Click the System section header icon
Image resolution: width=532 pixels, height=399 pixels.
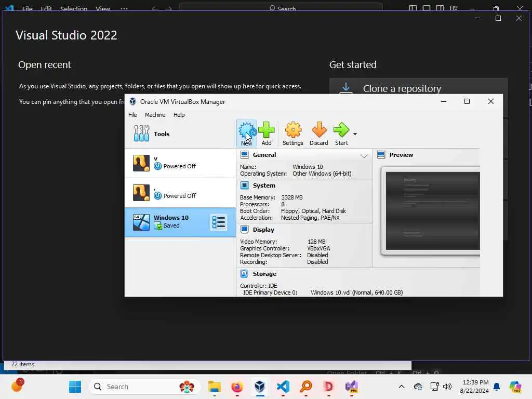pyautogui.click(x=244, y=185)
